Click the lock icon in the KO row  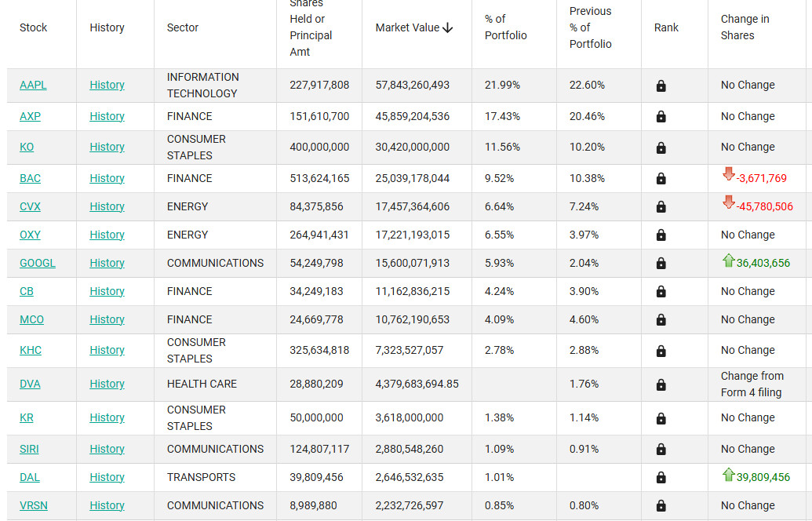point(661,148)
